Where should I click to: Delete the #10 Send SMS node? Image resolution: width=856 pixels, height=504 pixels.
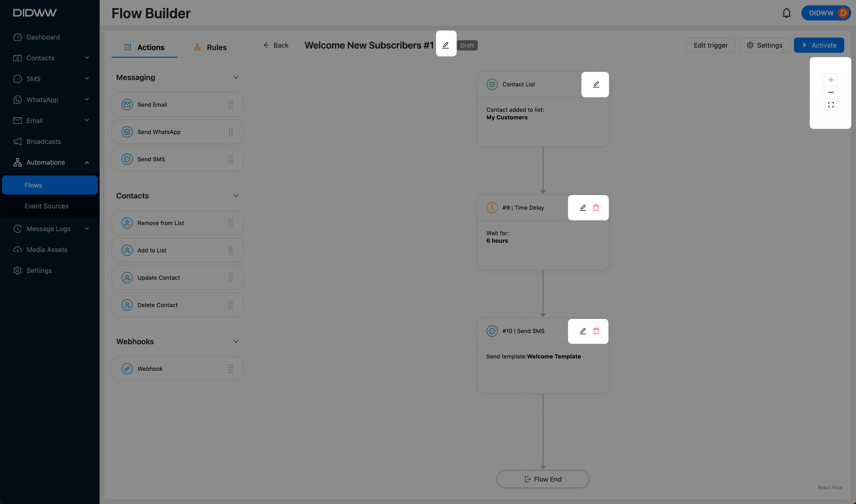[596, 331]
